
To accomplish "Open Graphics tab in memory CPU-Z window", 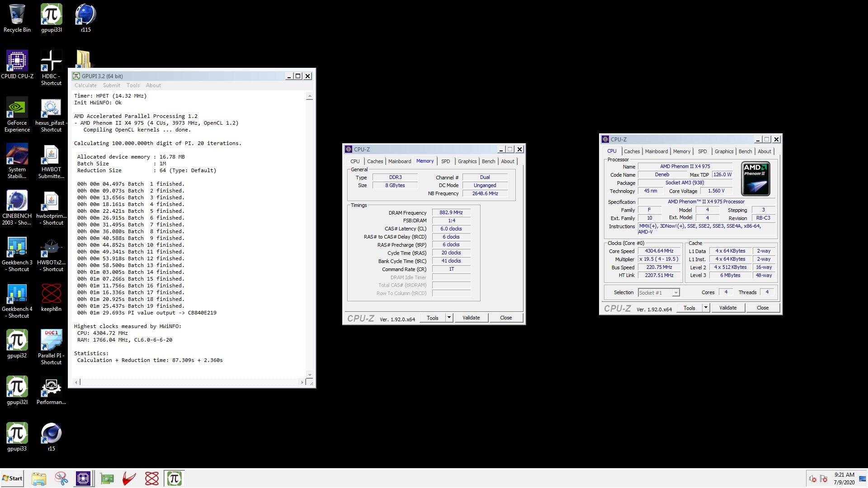I will (467, 161).
